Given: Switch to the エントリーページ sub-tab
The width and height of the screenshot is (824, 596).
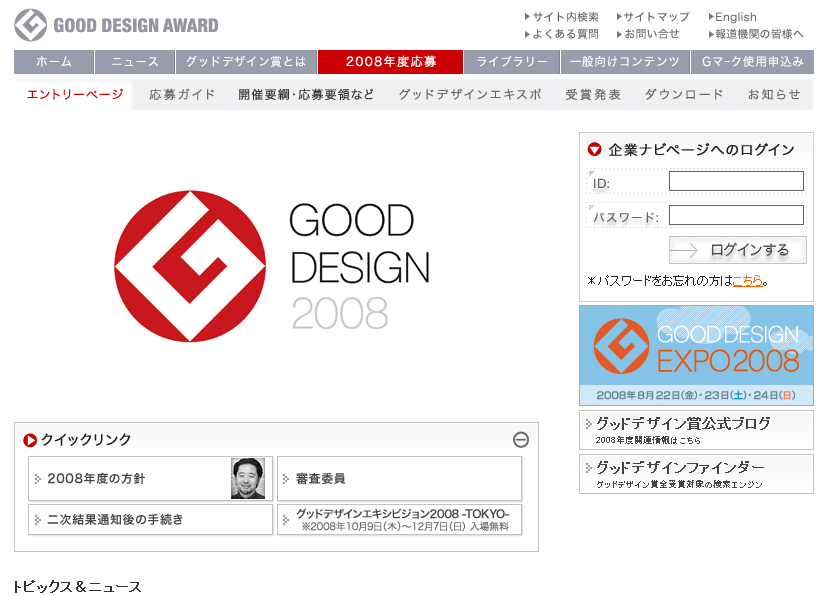Looking at the screenshot, I should point(75,95).
